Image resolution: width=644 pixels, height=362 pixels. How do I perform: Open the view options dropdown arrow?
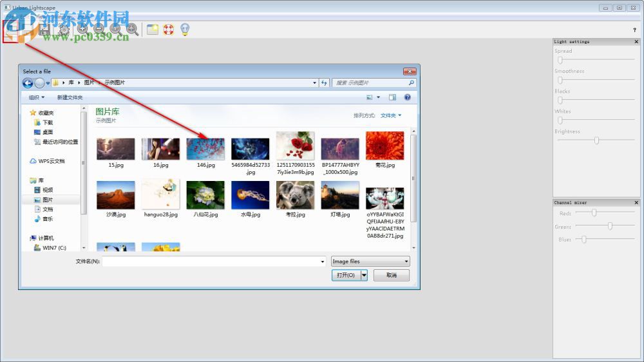[378, 97]
